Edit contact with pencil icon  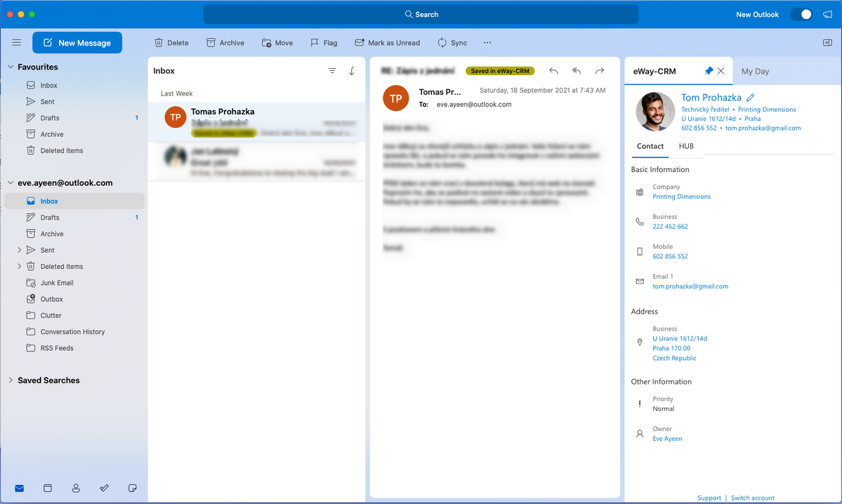[x=750, y=98]
